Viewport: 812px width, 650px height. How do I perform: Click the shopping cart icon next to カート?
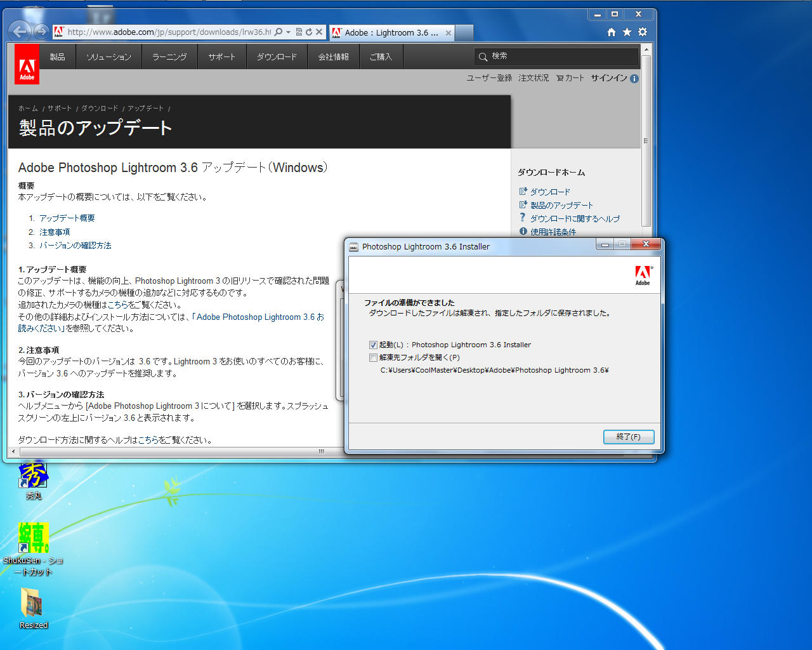(560, 77)
